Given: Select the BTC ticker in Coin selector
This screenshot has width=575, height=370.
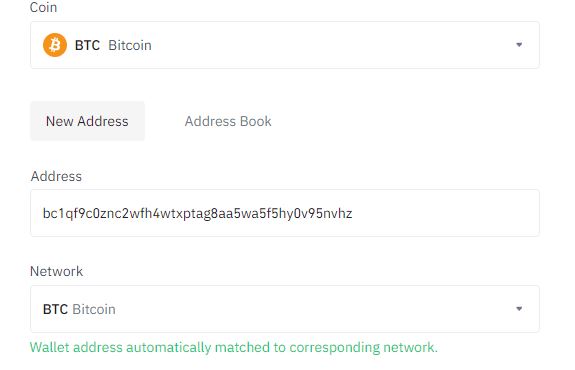Looking at the screenshot, I should (87, 45).
